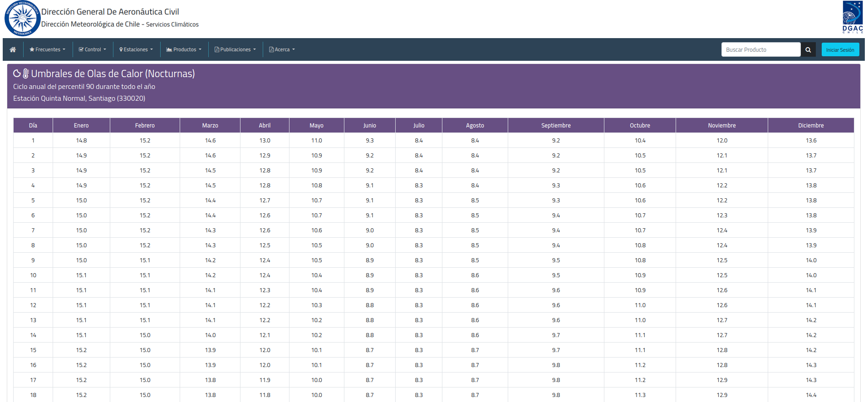The width and height of the screenshot is (868, 402).
Task: Click the checkbox icon beside Control
Action: (x=81, y=49)
